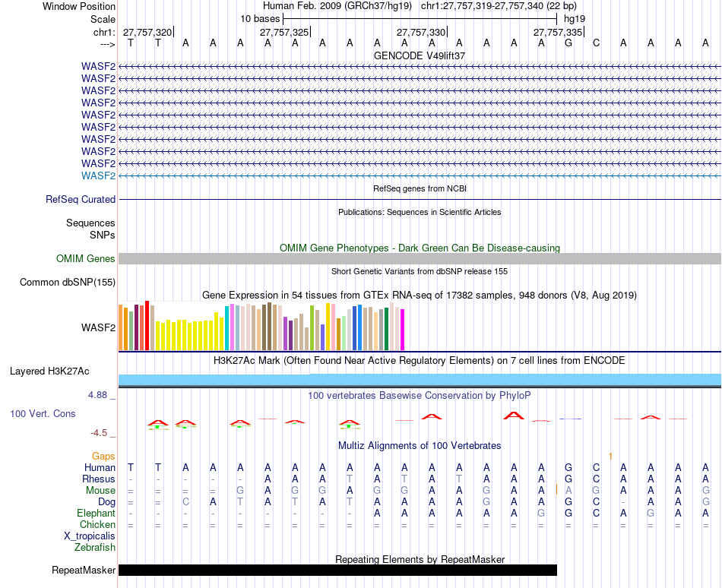Click the 10 bases scale bar
Viewport: 722px width, 588px height.
click(420, 19)
